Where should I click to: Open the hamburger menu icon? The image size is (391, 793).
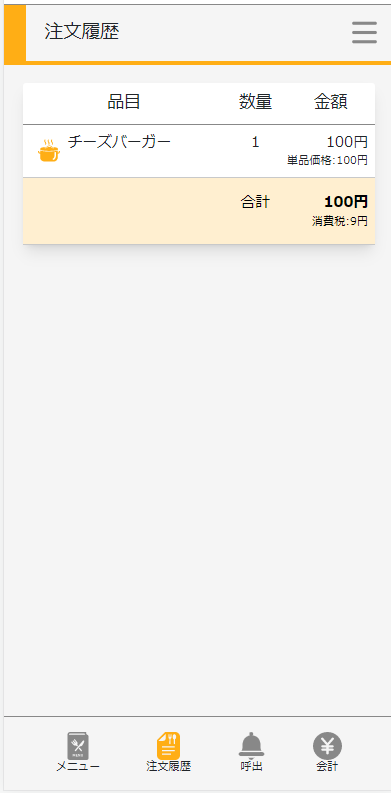364,33
